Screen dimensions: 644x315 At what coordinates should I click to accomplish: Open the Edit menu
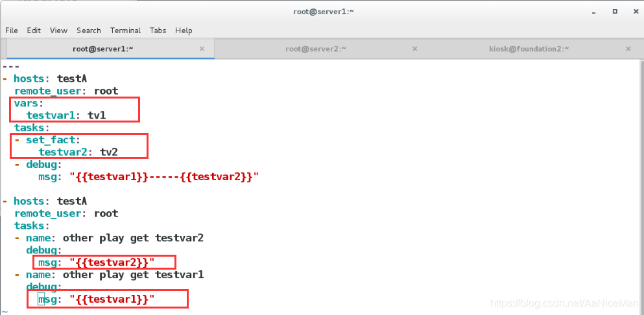pos(34,30)
